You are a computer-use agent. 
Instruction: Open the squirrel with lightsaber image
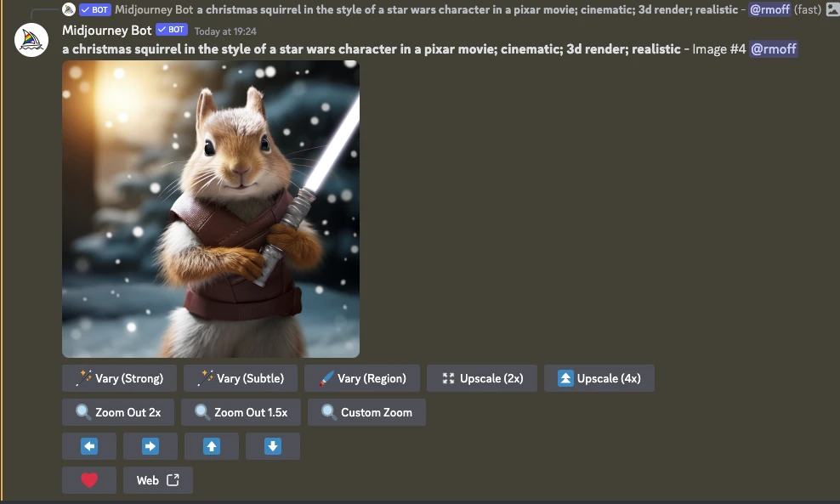click(x=211, y=209)
